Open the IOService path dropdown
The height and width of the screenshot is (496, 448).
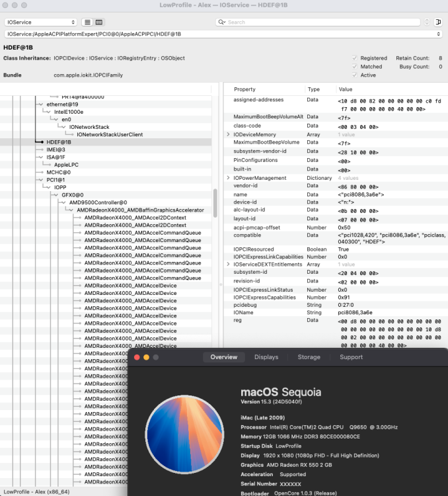[x=223, y=34]
